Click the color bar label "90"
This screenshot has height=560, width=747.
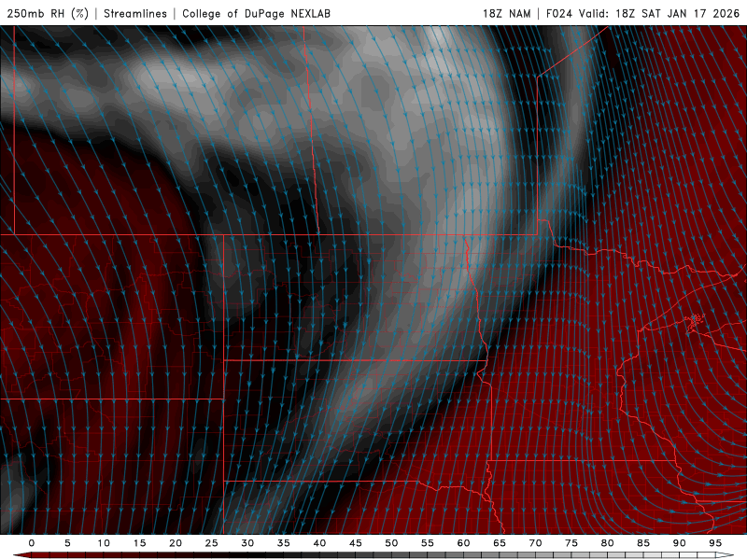point(680,543)
